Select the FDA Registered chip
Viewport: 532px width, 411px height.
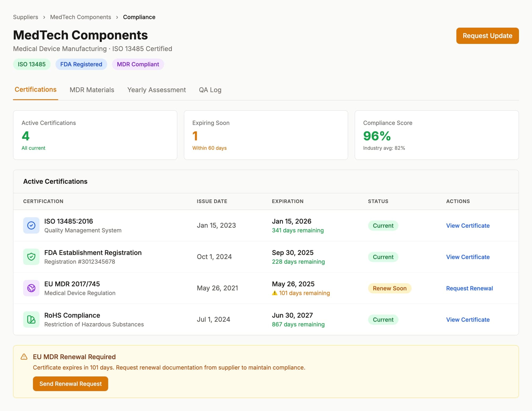[x=81, y=64]
